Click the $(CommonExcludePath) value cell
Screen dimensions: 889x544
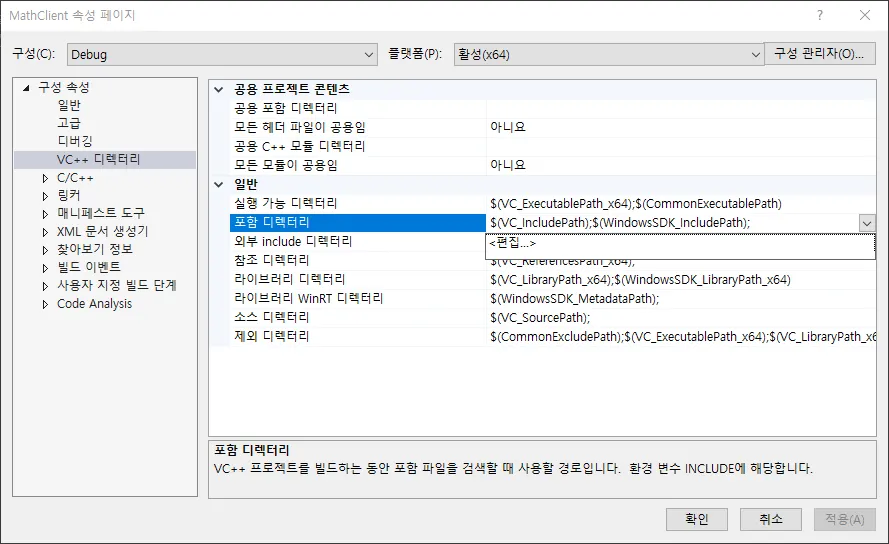coord(680,336)
